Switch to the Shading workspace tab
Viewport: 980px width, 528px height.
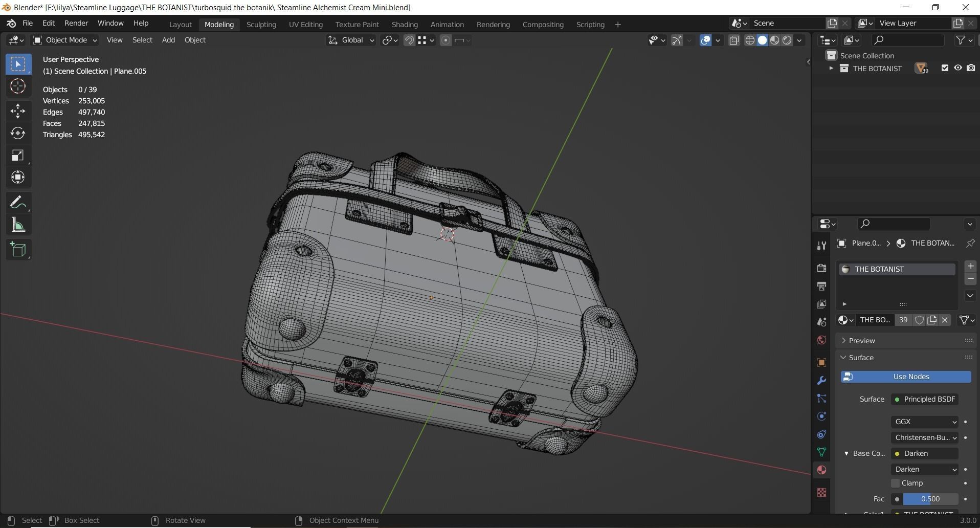[x=405, y=25]
